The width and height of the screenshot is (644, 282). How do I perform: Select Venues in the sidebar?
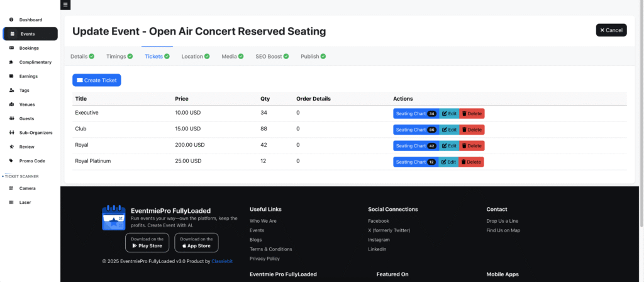27,104
